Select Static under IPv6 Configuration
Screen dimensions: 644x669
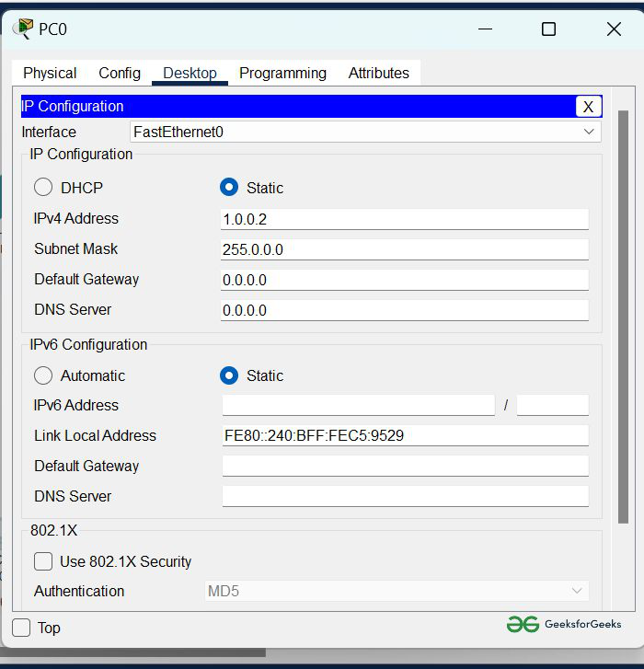(x=229, y=375)
